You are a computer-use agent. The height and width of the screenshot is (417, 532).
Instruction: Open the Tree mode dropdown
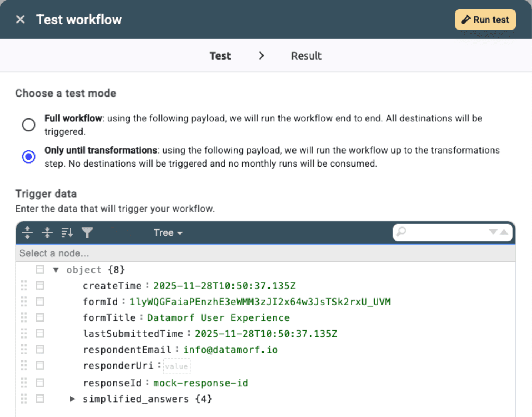pyautogui.click(x=168, y=233)
